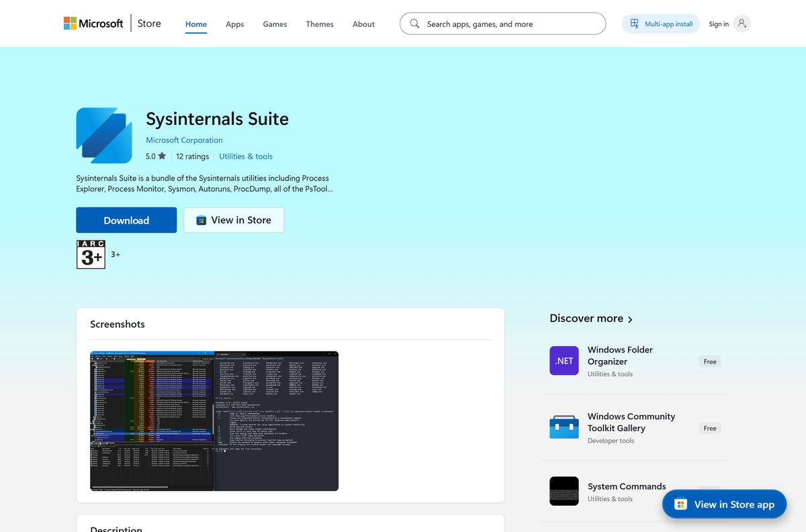Image resolution: width=806 pixels, height=532 pixels.
Task: Click the Free tag for Toolkit Gallery
Action: click(x=710, y=428)
